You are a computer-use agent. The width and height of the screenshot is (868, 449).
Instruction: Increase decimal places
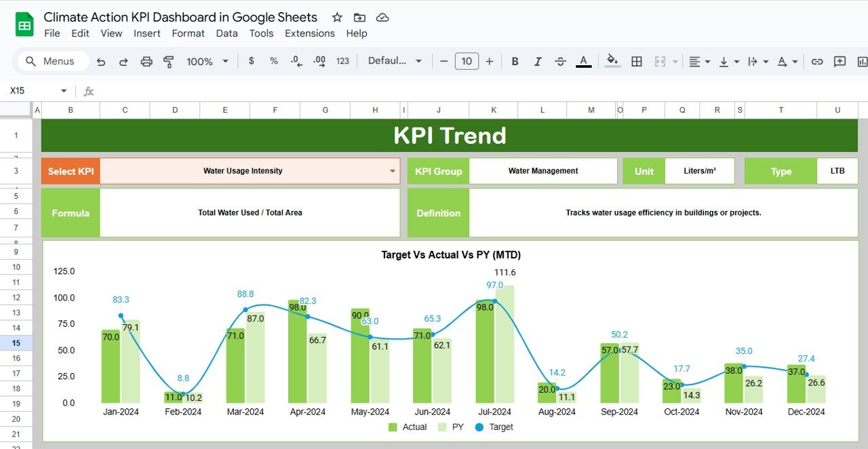point(319,61)
